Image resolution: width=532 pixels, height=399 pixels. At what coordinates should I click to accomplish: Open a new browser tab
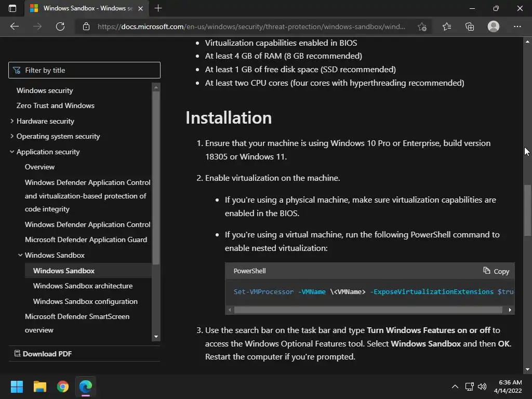coord(158,8)
